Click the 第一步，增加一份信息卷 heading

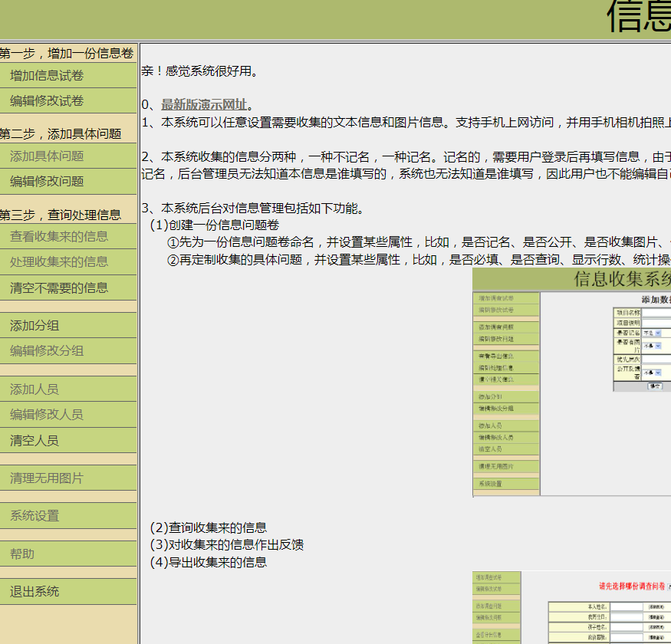point(66,53)
